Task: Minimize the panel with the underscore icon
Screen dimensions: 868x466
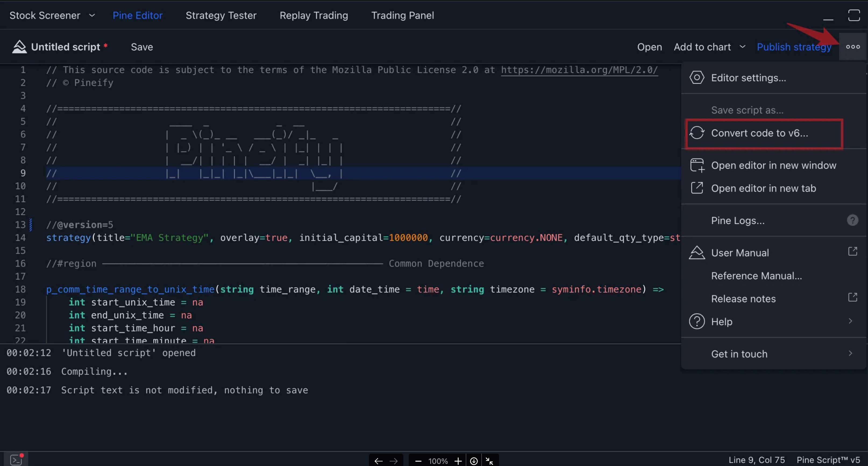Action: pyautogui.click(x=828, y=19)
